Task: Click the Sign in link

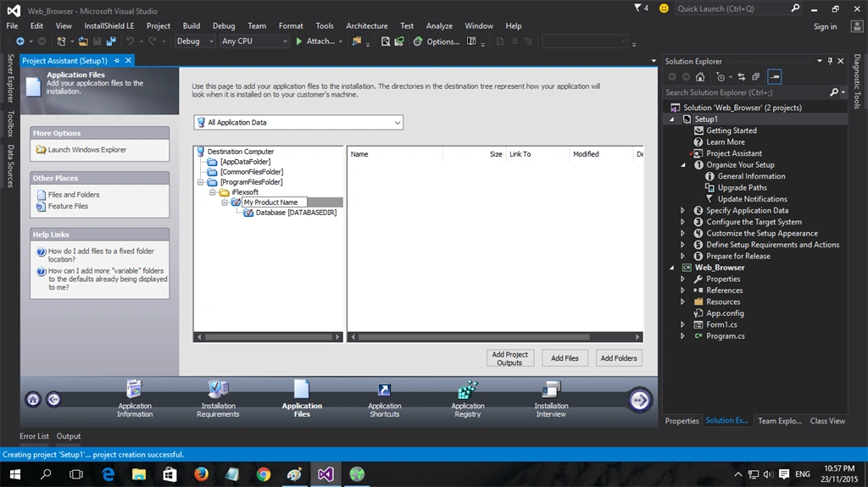Action: tap(825, 26)
